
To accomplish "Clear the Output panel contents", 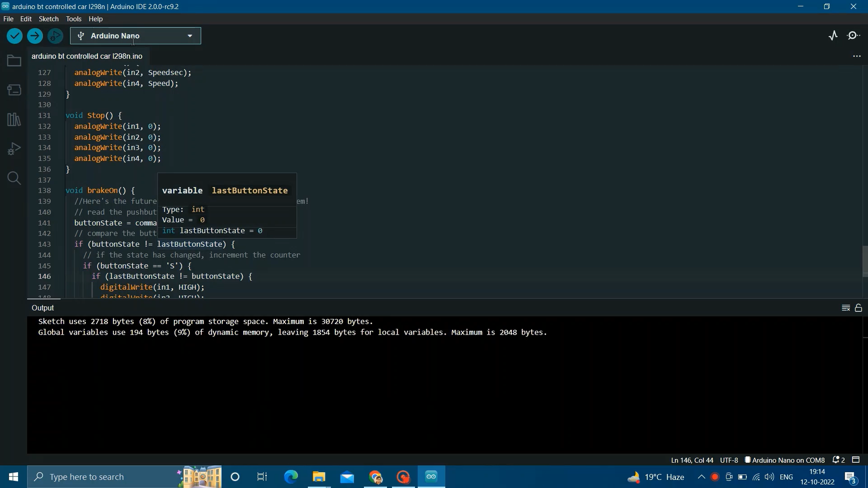I will (x=846, y=308).
